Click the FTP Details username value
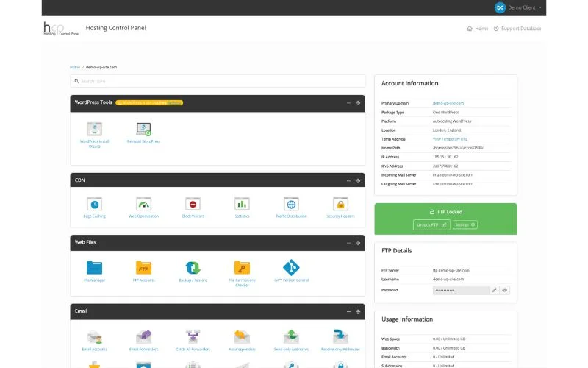Screen dimensions: 588x368 [448, 280]
